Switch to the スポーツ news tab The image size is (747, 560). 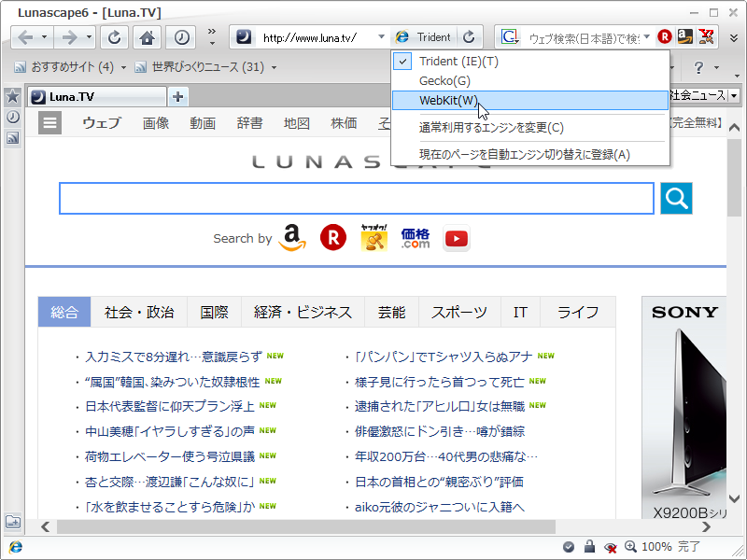pos(459,313)
